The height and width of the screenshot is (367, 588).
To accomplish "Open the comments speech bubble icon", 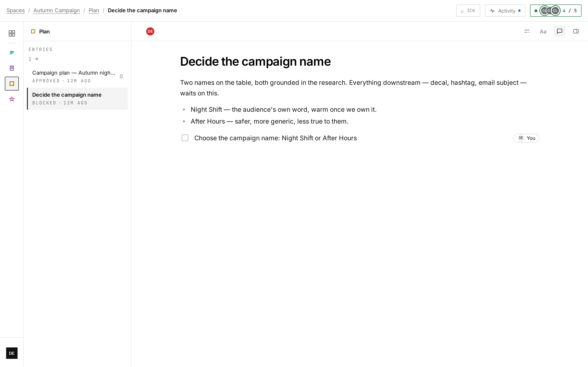I will point(559,31).
